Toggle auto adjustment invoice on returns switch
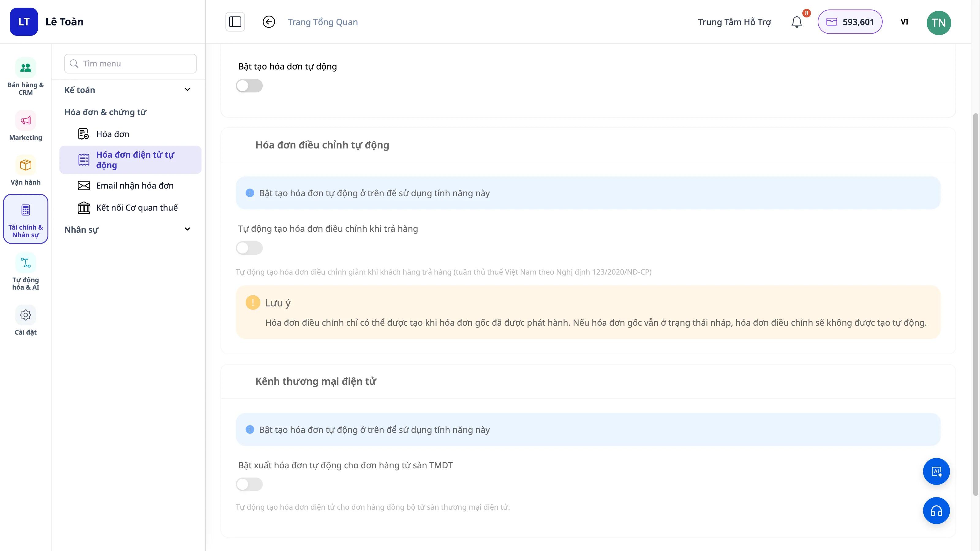Viewport: 980px width, 551px height. click(249, 248)
